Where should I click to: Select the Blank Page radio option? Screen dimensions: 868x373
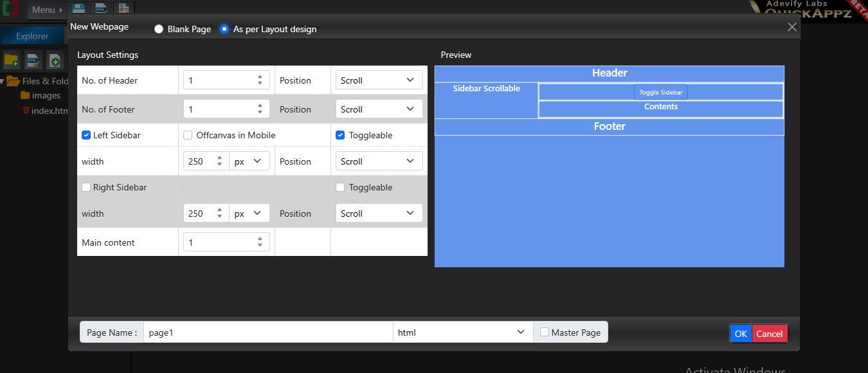click(x=159, y=29)
